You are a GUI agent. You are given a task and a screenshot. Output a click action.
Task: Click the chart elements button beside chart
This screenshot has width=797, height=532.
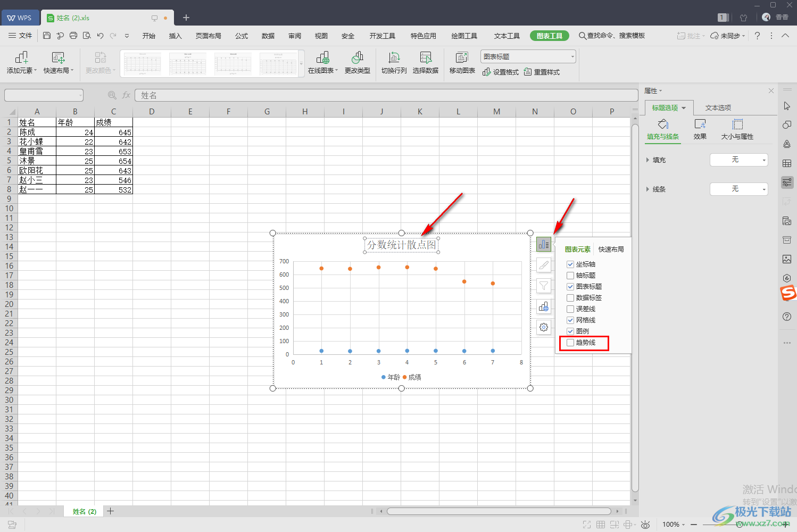[543, 244]
